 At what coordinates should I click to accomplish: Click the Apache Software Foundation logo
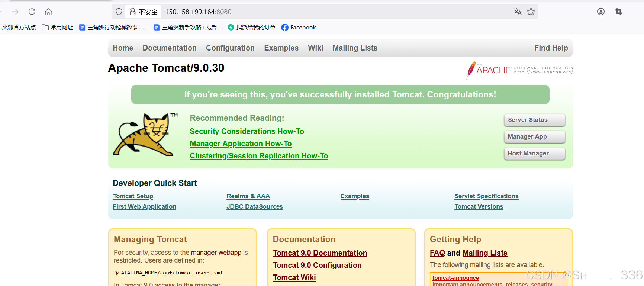pos(520,70)
